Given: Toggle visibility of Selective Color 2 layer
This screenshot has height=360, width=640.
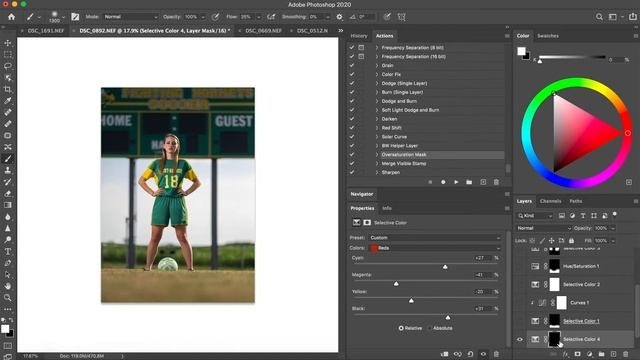Looking at the screenshot, I should point(520,284).
